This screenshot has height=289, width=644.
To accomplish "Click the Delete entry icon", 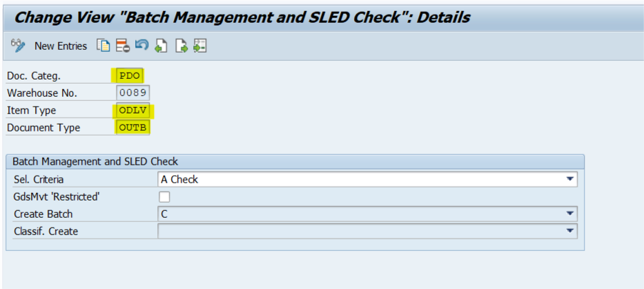I will 122,46.
